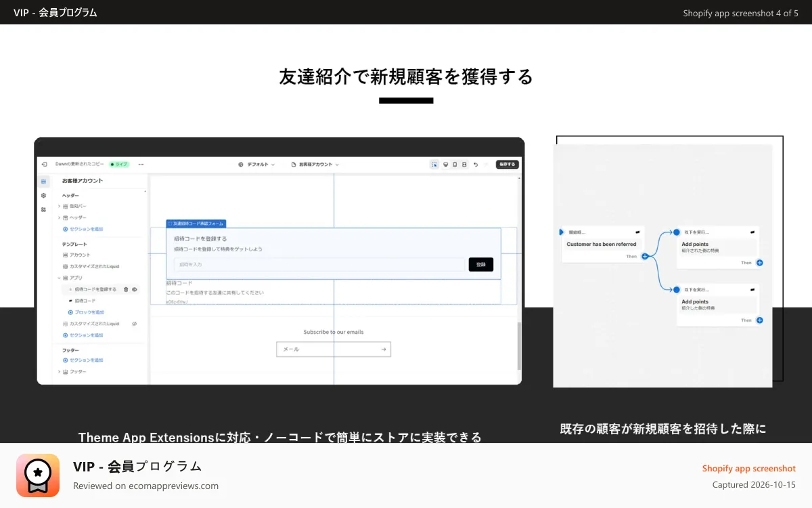
Task: Click the preview pane vertical scrollbar
Action: [520, 345]
